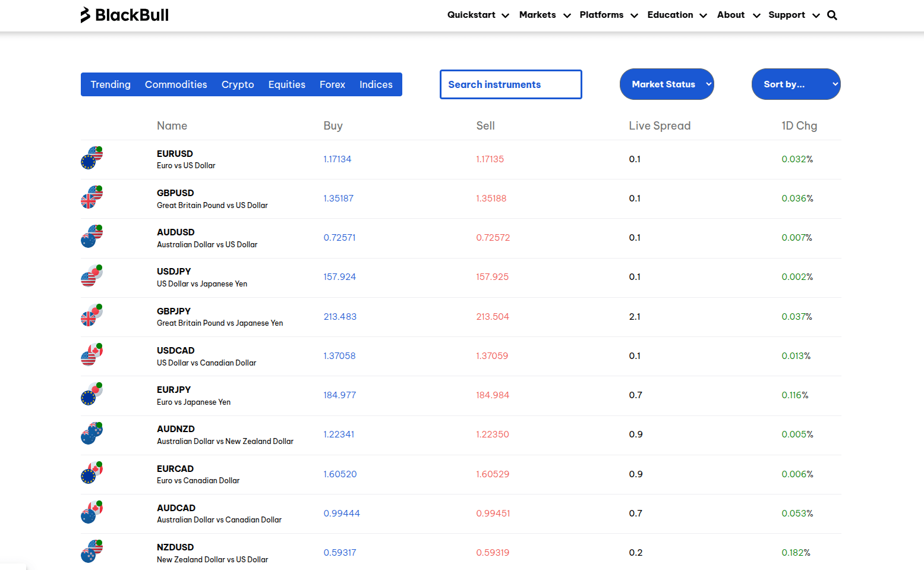Click USDJPY buy price 157.924
Screen dimensions: 924x570
coord(340,276)
